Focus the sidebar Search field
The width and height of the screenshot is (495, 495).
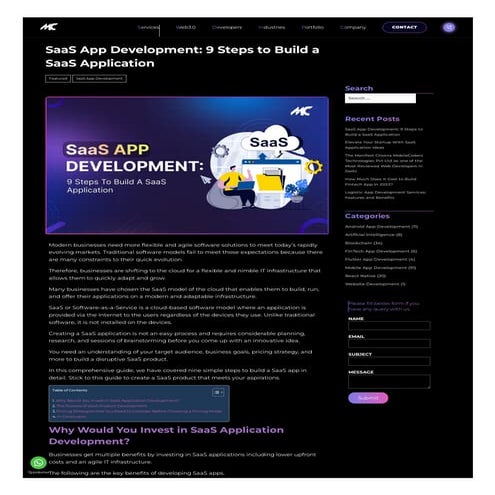tap(380, 98)
